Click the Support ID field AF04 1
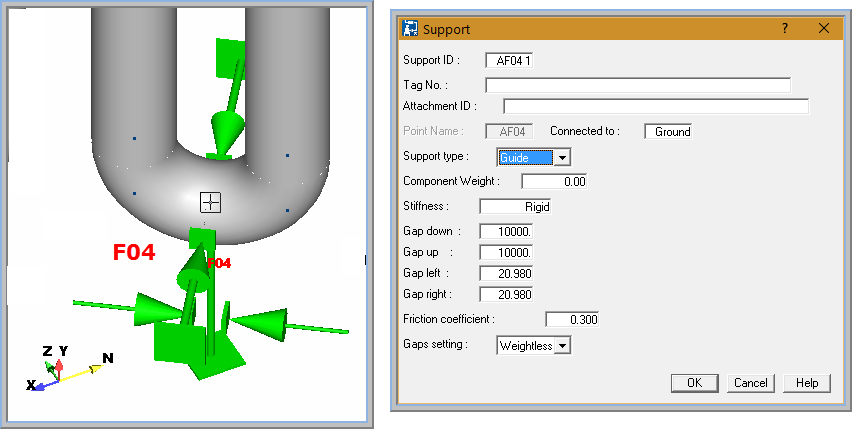 pos(509,60)
